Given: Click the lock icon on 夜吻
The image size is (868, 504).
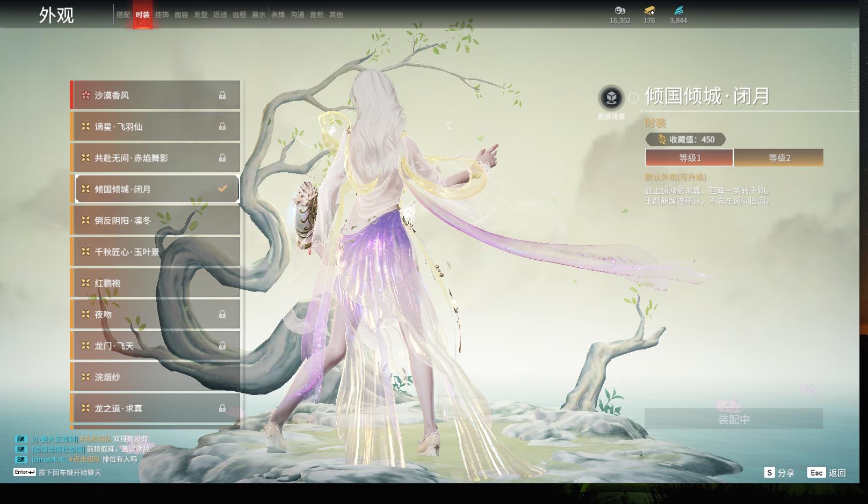Looking at the screenshot, I should (222, 315).
